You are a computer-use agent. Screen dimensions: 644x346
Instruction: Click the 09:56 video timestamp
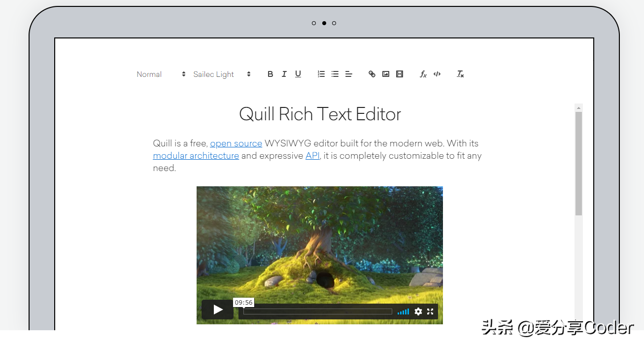[243, 302]
